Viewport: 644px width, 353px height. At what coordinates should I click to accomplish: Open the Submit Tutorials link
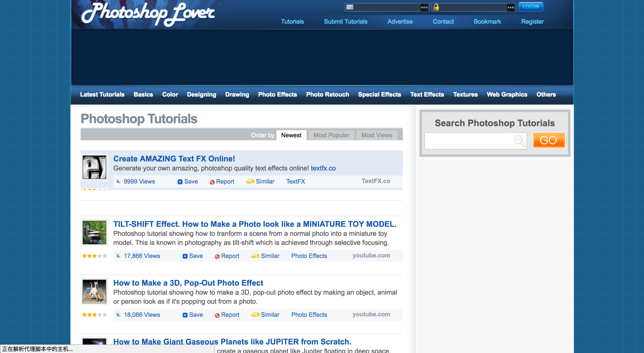click(345, 22)
